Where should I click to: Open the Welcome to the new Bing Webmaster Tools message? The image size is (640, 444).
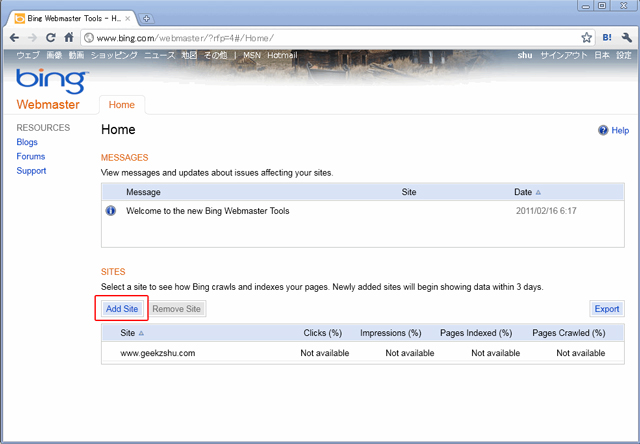[208, 211]
